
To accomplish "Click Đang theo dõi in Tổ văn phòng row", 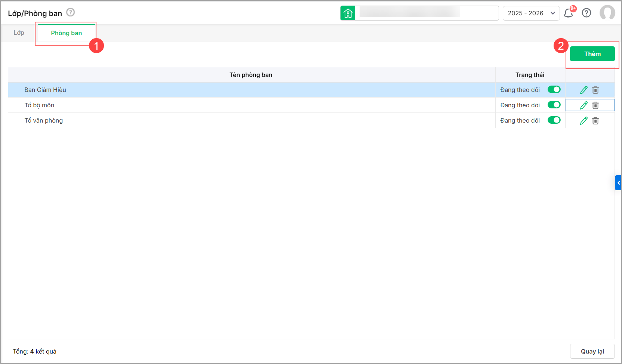I will (520, 120).
